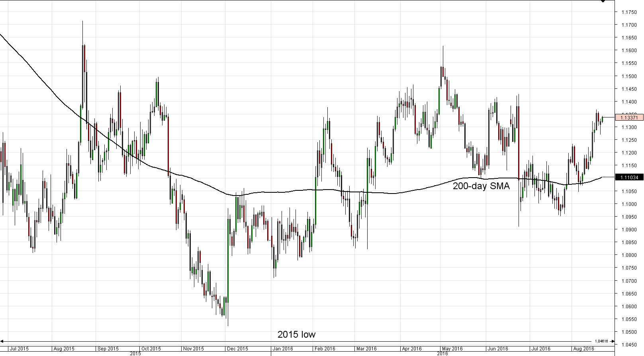
Task: Click the 1.1600 price axis label
Action: [629, 51]
